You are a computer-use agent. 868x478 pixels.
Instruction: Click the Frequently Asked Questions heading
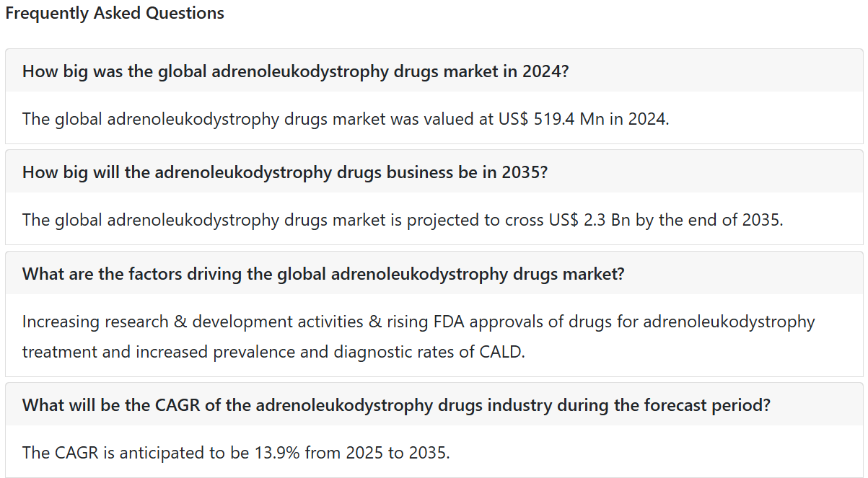coord(115,13)
